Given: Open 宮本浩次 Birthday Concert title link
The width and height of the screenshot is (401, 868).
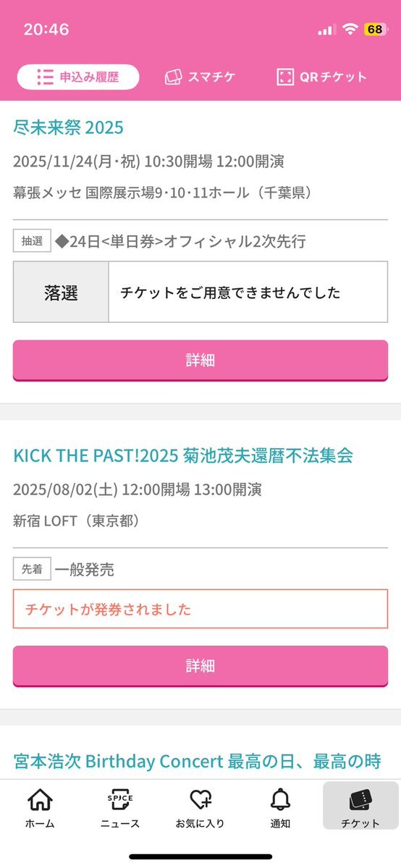Looking at the screenshot, I should 197,762.
